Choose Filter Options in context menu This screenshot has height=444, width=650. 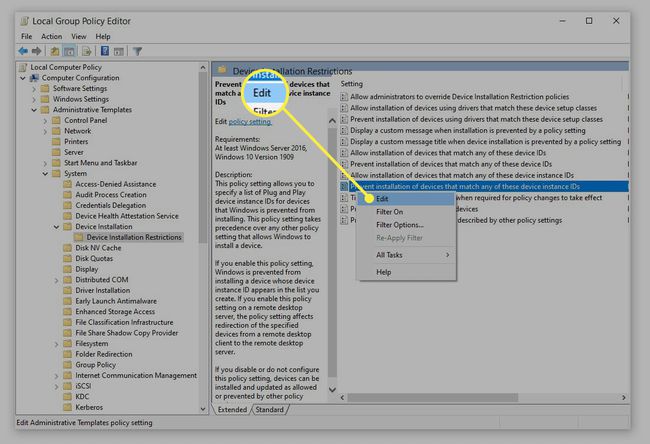[408, 225]
